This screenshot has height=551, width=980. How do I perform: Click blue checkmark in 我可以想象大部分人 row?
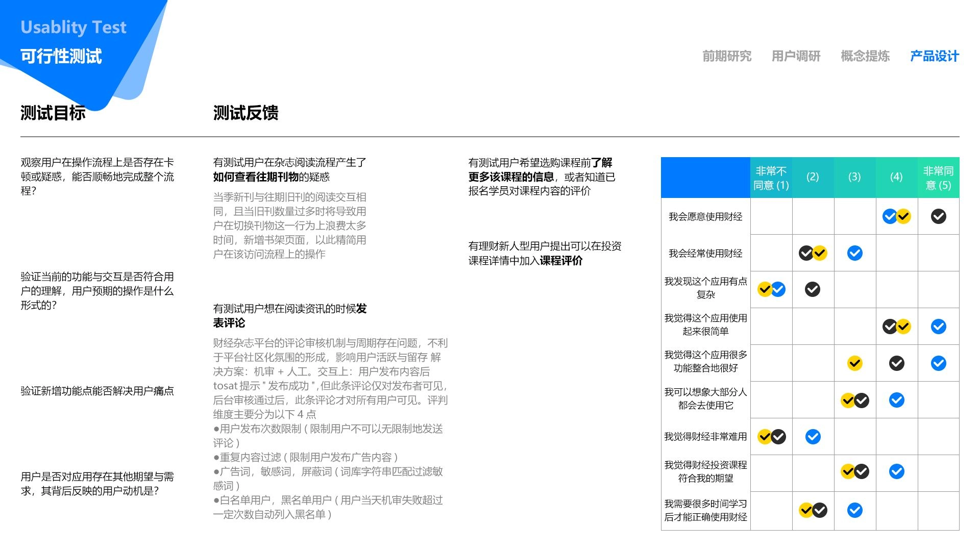[x=896, y=400]
